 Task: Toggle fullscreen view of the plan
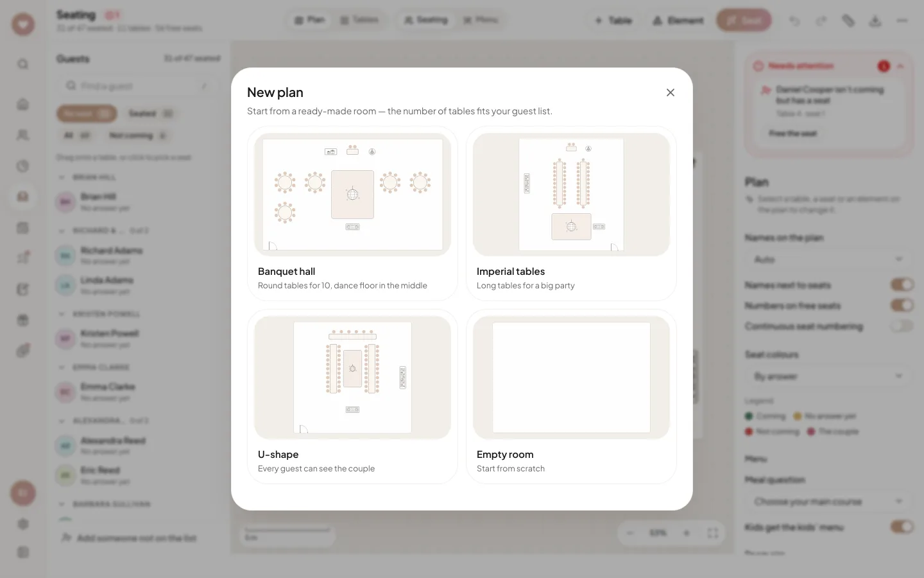(712, 533)
